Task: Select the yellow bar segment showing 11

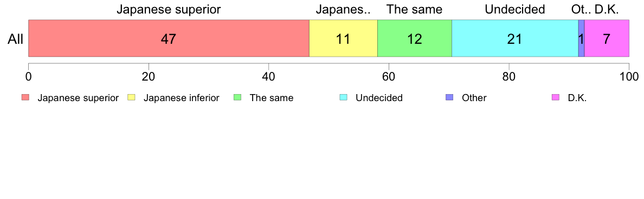Action: tap(343, 38)
